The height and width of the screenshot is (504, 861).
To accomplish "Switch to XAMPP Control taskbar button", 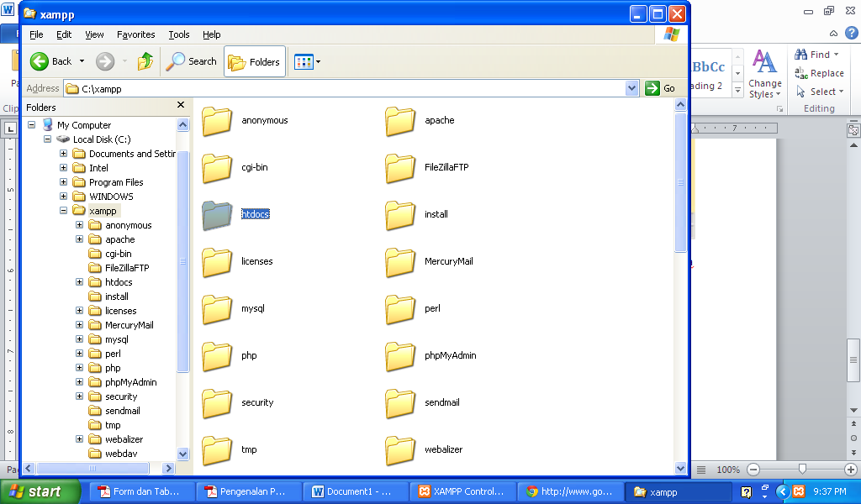I will (462, 491).
